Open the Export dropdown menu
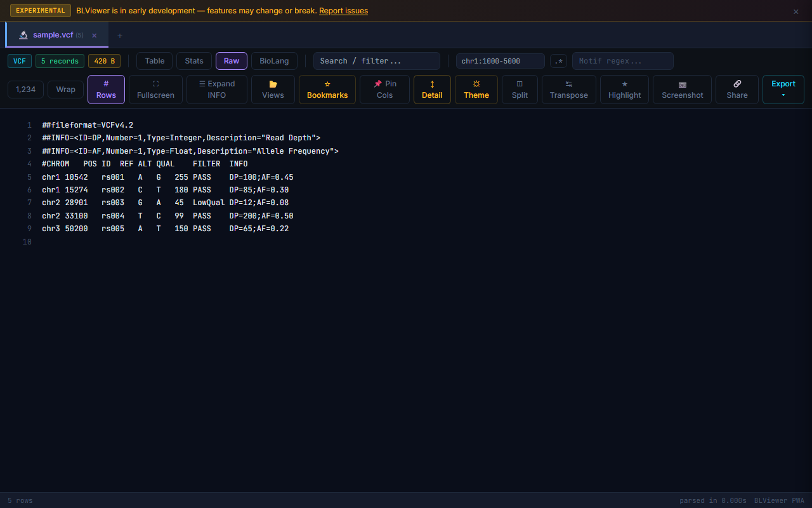This screenshot has height=508, width=812. (x=783, y=90)
